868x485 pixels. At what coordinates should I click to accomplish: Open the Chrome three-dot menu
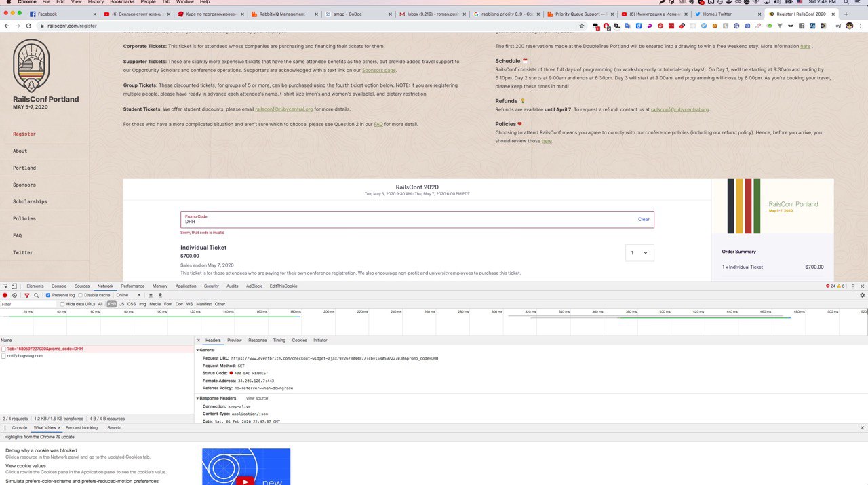pos(861,26)
